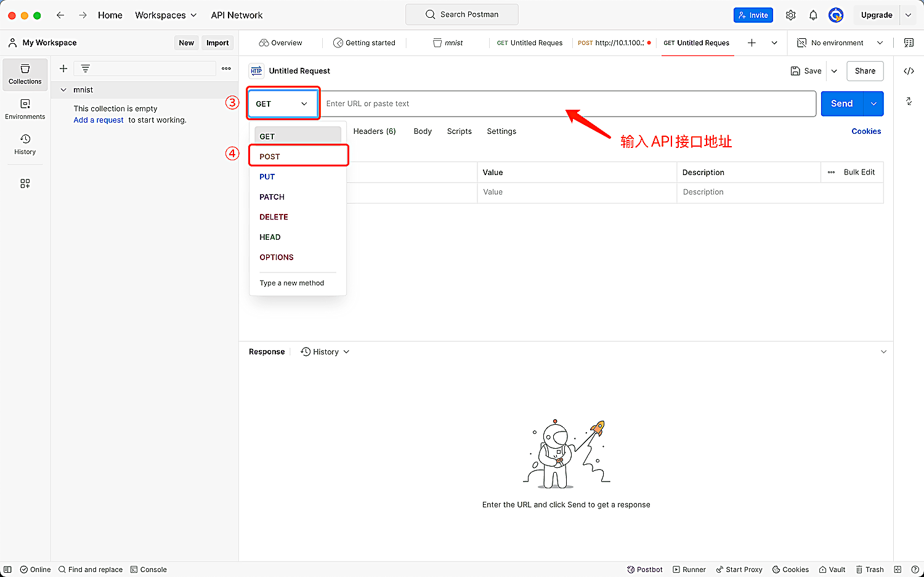
Task: Click the user avatar icon
Action: (x=836, y=15)
